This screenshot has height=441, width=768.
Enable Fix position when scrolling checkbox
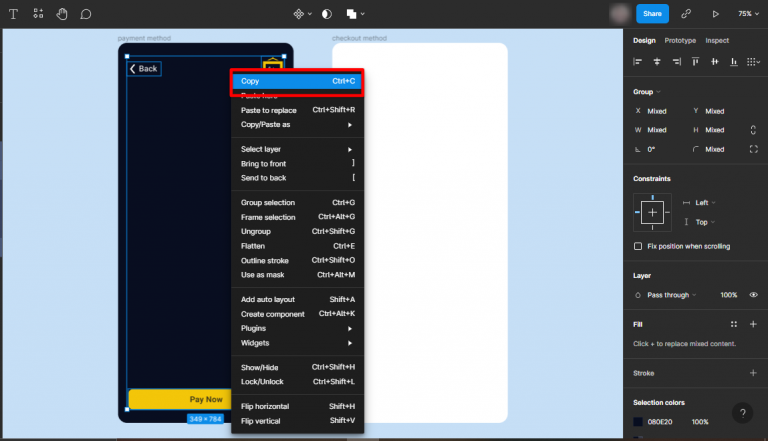tap(638, 246)
